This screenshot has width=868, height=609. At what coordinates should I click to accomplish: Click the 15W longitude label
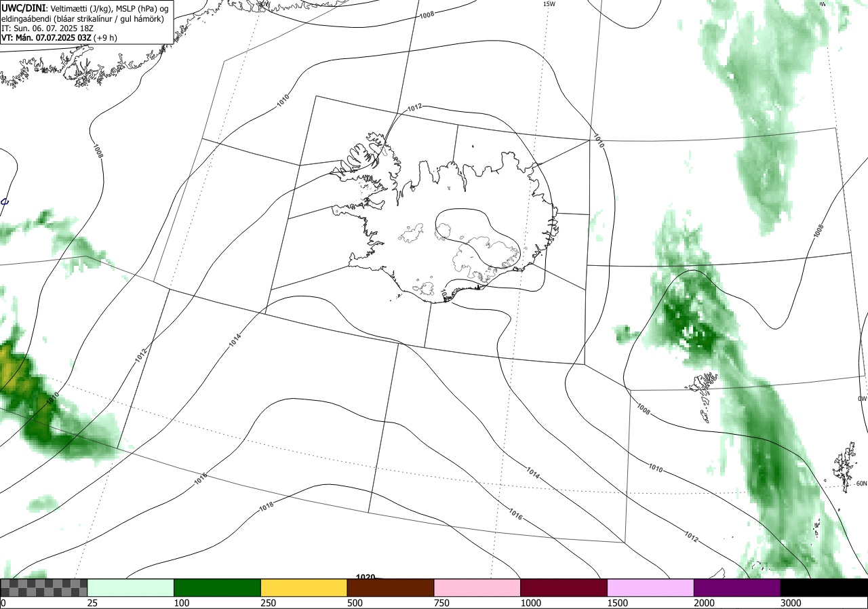549,4
